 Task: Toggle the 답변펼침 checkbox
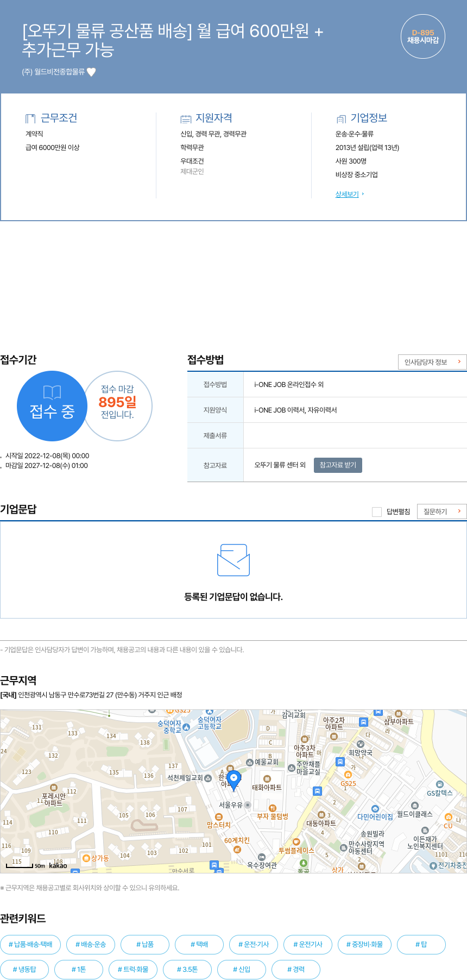[377, 511]
